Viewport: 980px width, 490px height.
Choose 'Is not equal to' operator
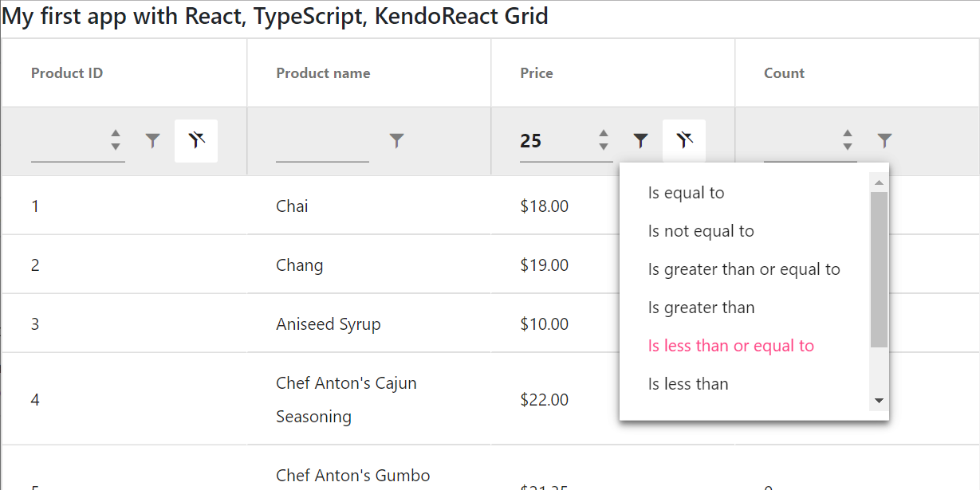(701, 230)
